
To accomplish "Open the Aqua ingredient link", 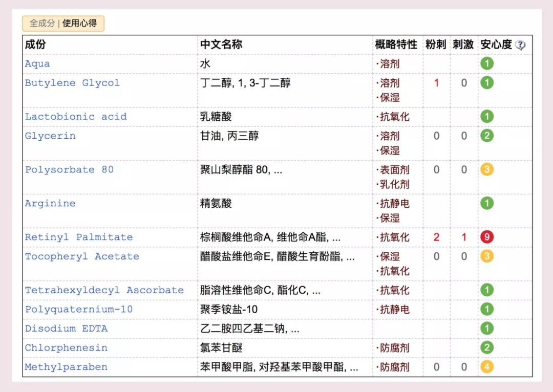I will (36, 63).
